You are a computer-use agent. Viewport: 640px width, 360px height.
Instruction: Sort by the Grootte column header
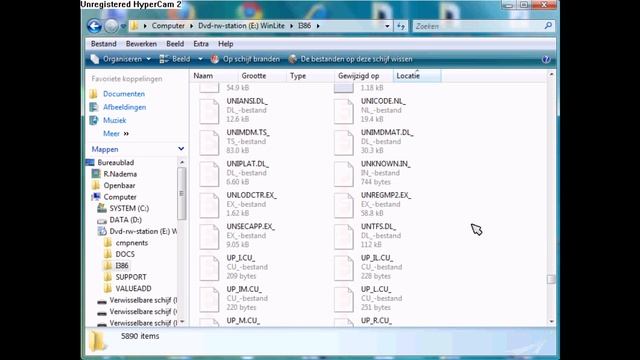[x=262, y=76]
